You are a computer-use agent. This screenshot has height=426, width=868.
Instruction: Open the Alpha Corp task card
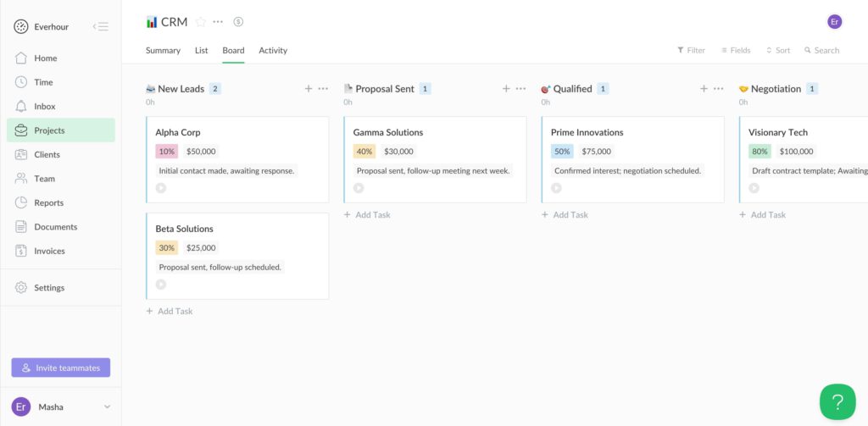point(237,159)
